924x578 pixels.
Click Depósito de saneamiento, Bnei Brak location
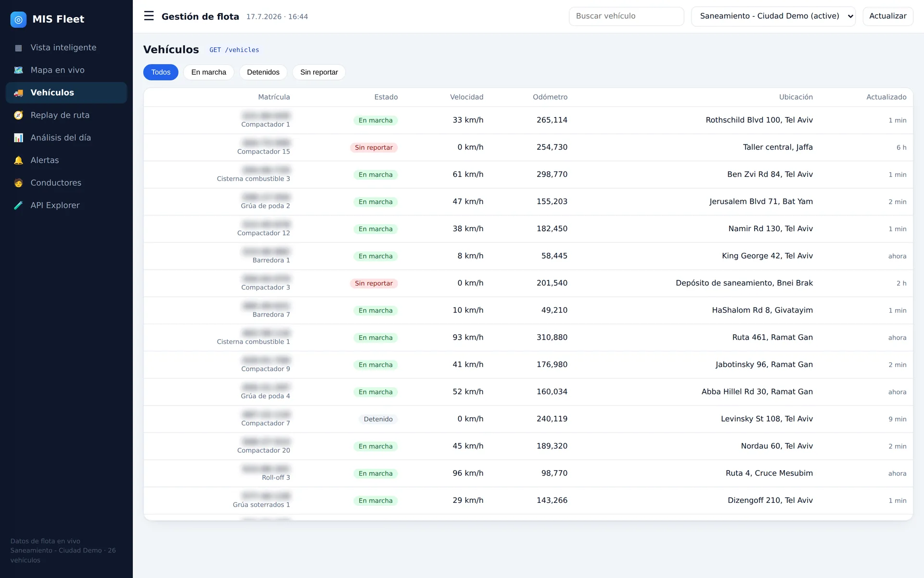(x=744, y=283)
